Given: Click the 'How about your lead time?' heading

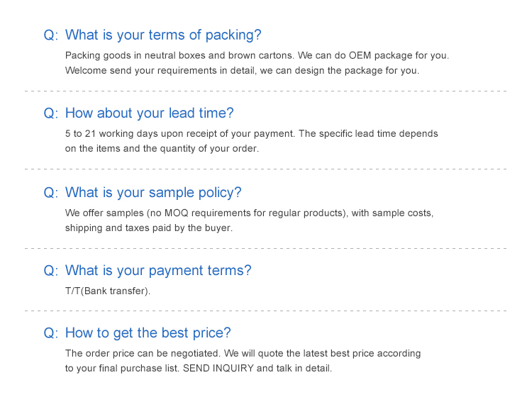Looking at the screenshot, I should tap(149, 113).
